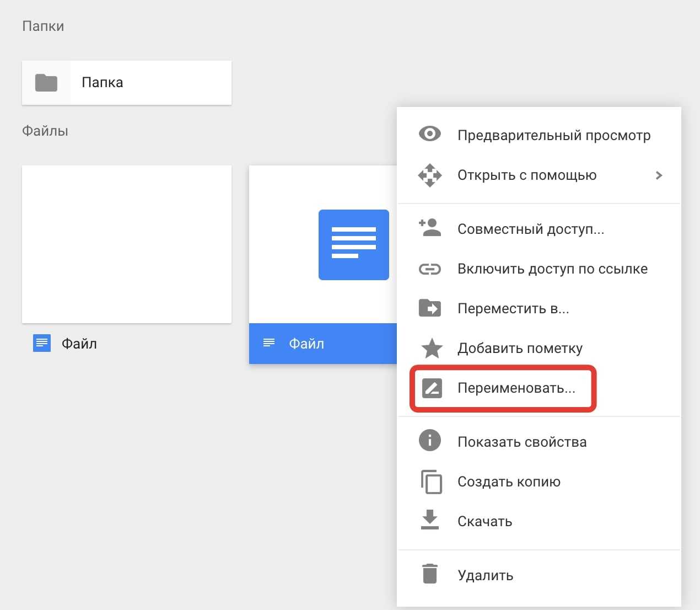Click the trash can icon beside Удалить
This screenshot has height=610, width=700.
pyautogui.click(x=430, y=574)
